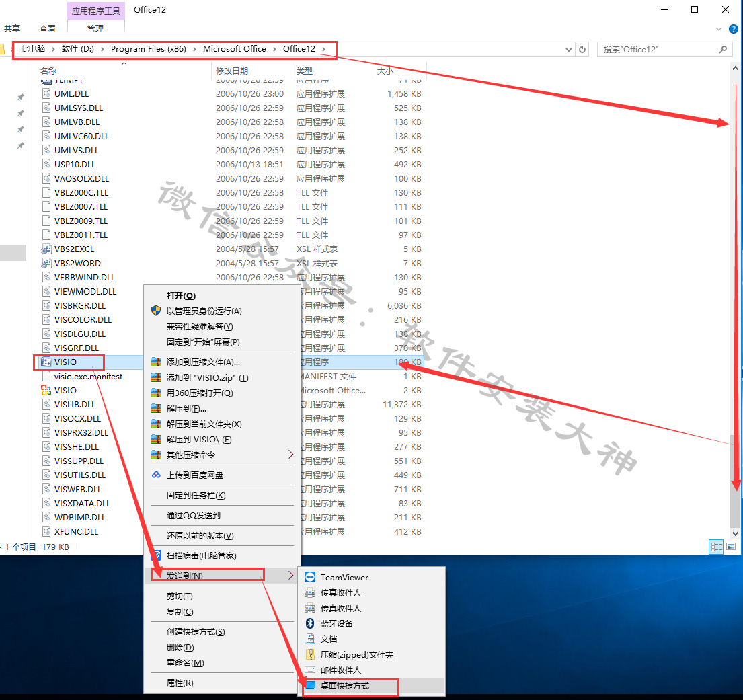This screenshot has width=743, height=700.
Task: Open the 管理 tab under 应用程序工具
Action: coord(95,29)
